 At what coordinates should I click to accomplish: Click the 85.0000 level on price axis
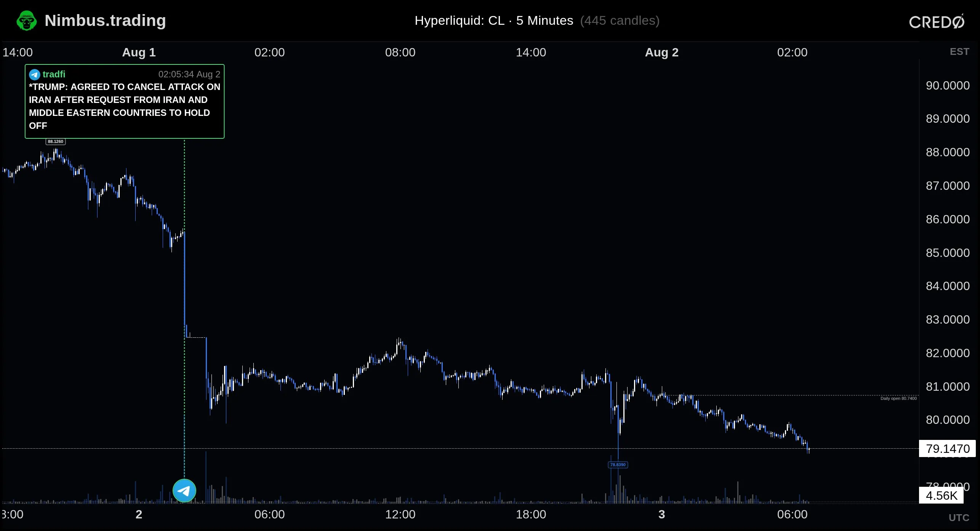tap(948, 253)
